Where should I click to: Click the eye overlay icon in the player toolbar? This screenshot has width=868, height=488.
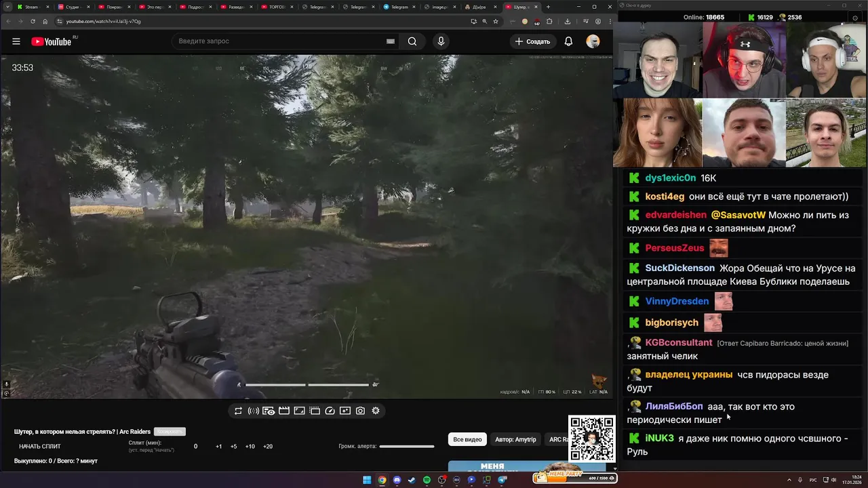click(269, 411)
